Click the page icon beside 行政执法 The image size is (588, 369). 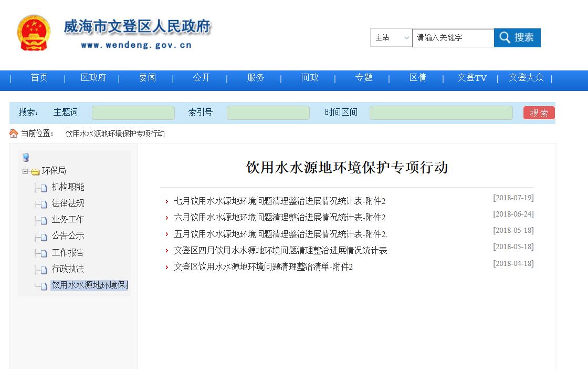[x=44, y=270]
